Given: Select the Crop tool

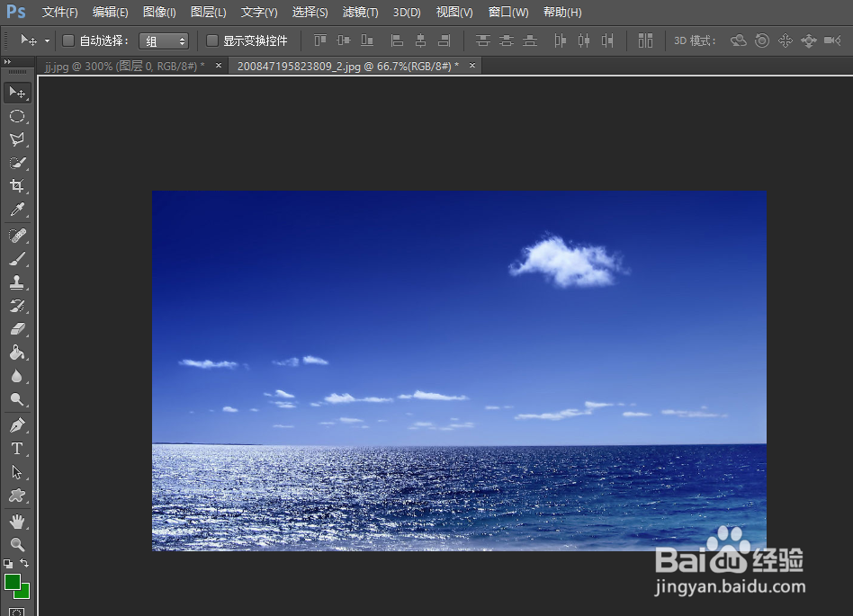Looking at the screenshot, I should click(17, 186).
